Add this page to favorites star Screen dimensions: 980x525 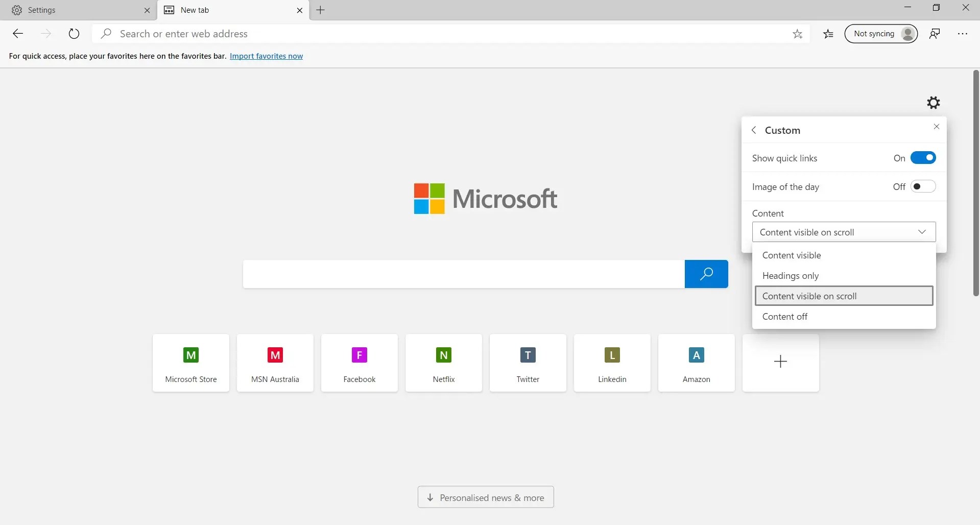click(x=797, y=34)
